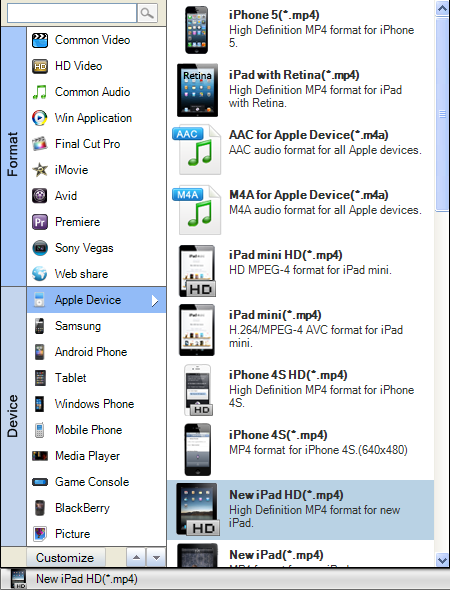Click the iPhone 4S HD thumbnail
Viewport: 450px width, 590px height.
point(198,390)
